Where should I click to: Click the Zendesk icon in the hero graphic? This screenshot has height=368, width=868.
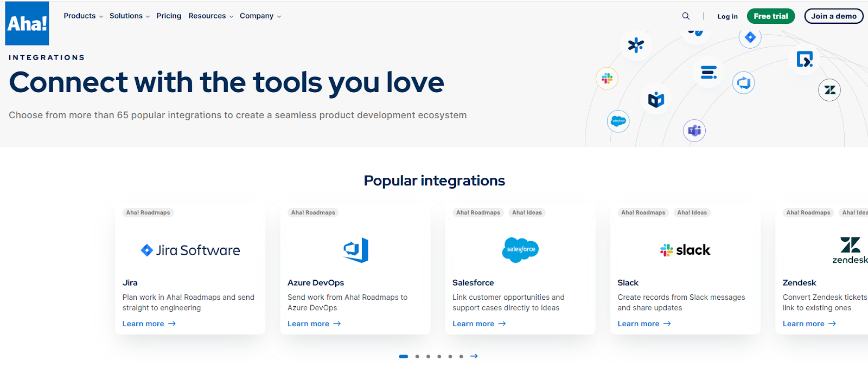click(x=829, y=90)
